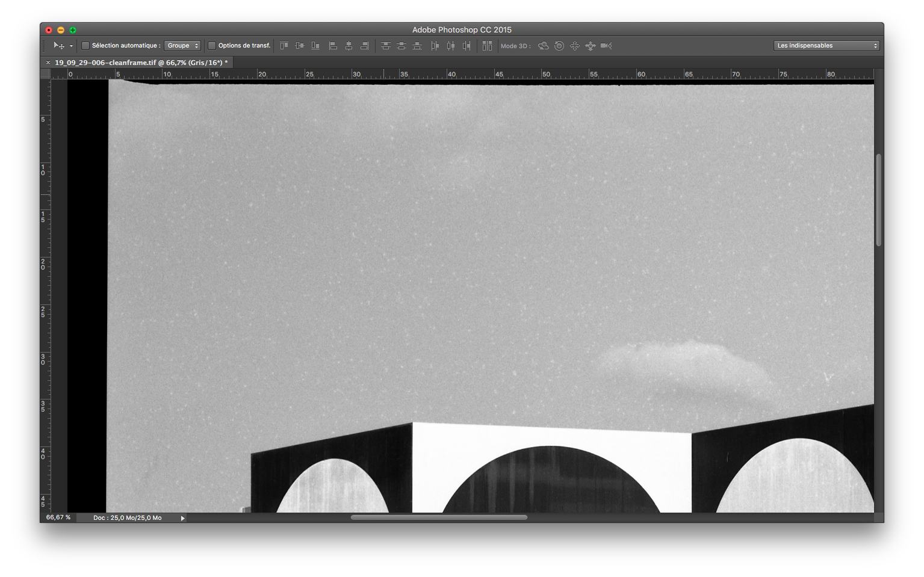924x577 pixels.
Task: Click the green full-screen window button
Action: [73, 30]
